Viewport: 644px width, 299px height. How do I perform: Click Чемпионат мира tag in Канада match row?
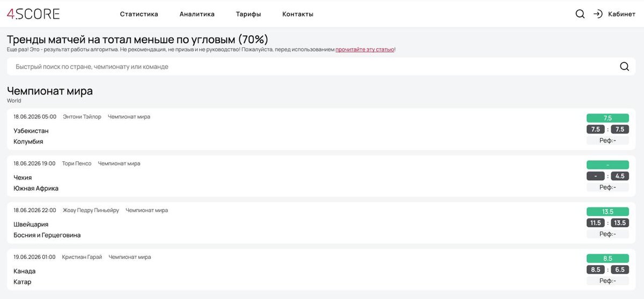coord(130,257)
